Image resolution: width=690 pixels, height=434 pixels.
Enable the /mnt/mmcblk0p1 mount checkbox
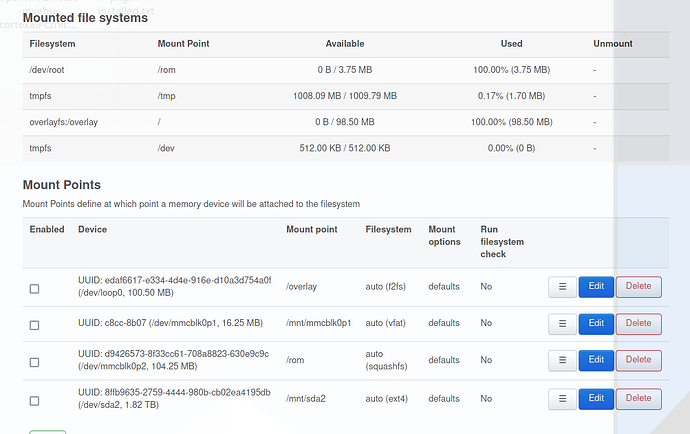[34, 325]
